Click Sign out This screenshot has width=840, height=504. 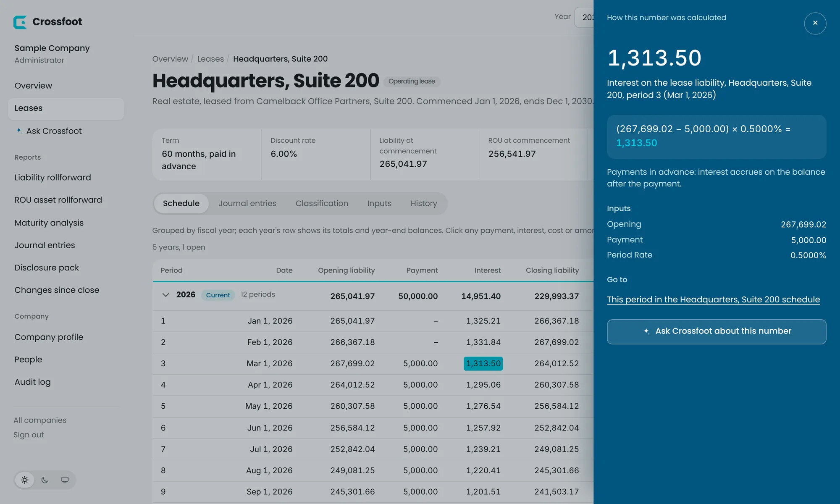(x=29, y=435)
